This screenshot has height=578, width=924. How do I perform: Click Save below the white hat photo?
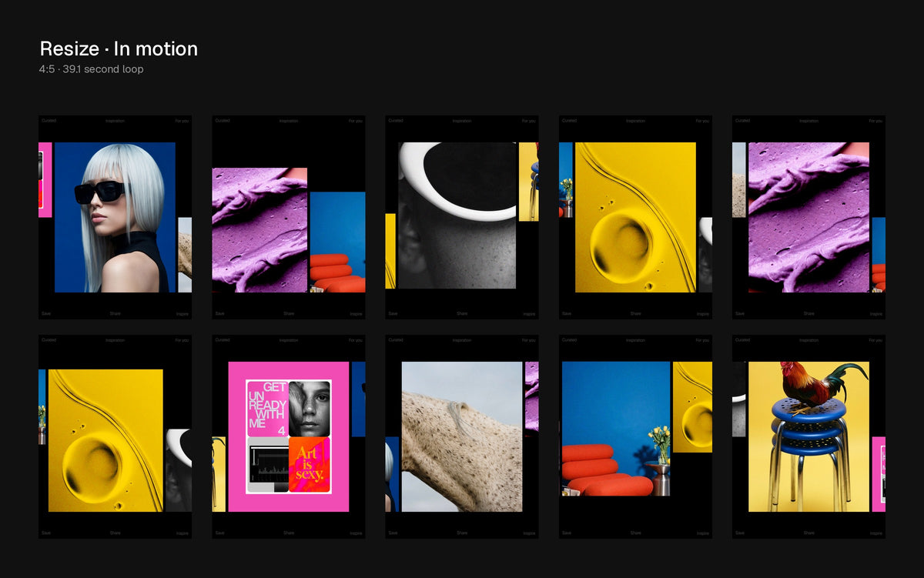(x=393, y=313)
